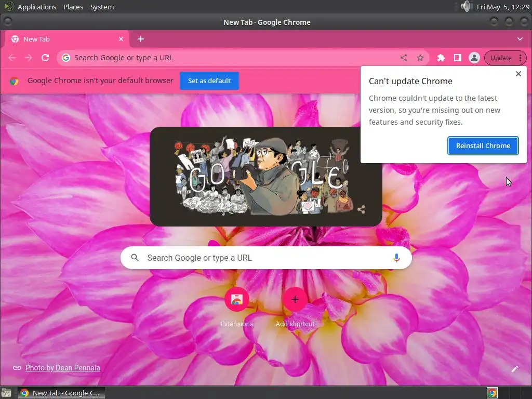Viewport: 532px width, 399px height.
Task: Click the date and time clock
Action: [x=503, y=7]
